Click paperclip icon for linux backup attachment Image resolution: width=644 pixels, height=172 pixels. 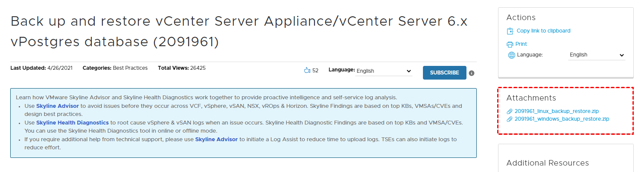click(x=509, y=111)
